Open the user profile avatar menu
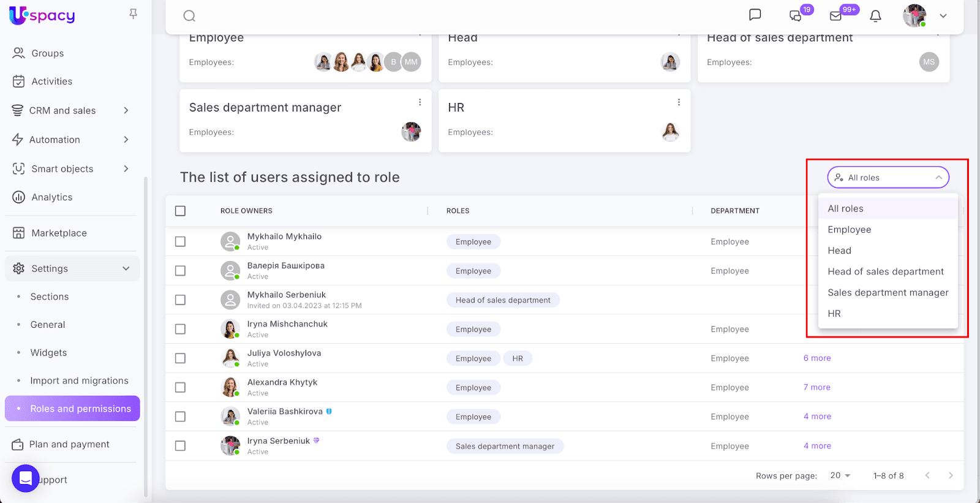Screen dimensions: 980x503 click(915, 16)
